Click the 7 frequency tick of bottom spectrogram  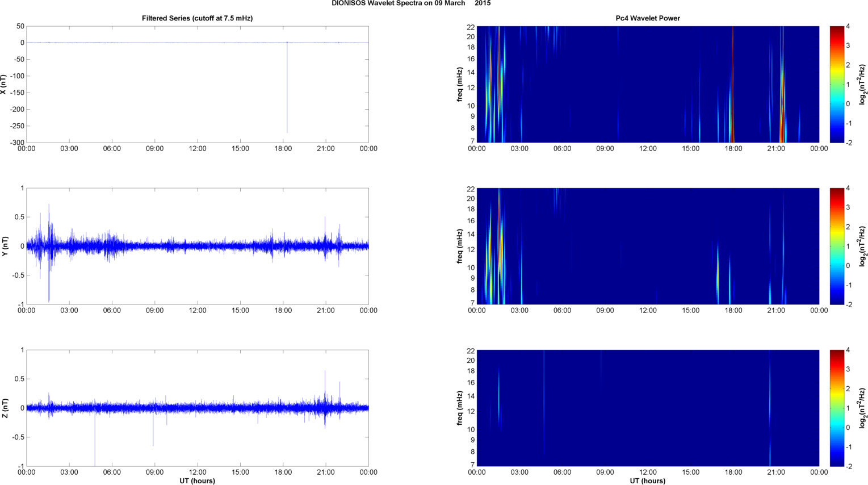tap(473, 465)
